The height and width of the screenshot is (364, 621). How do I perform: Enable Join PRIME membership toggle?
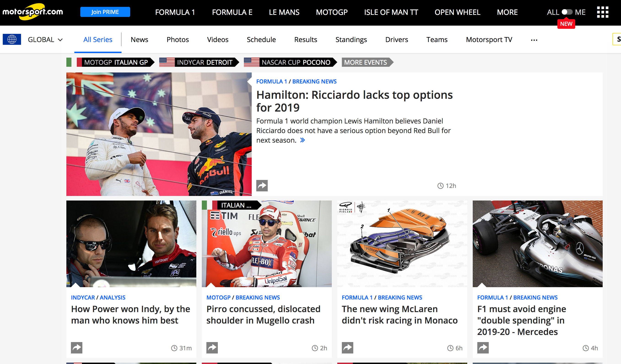(105, 12)
